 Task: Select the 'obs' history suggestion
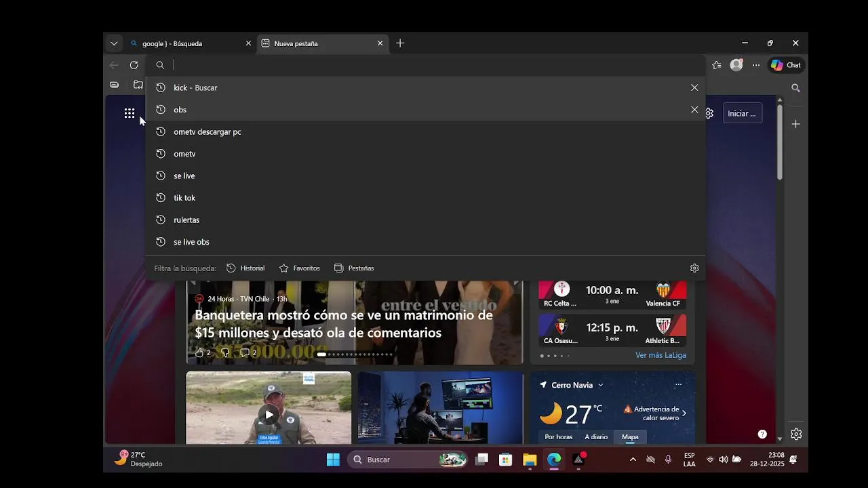point(425,110)
